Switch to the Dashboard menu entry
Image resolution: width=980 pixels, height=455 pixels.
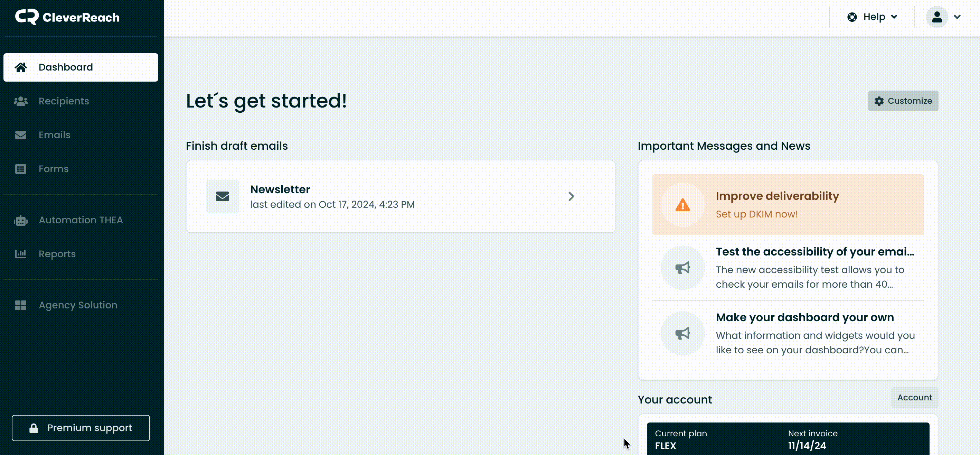tap(65, 67)
